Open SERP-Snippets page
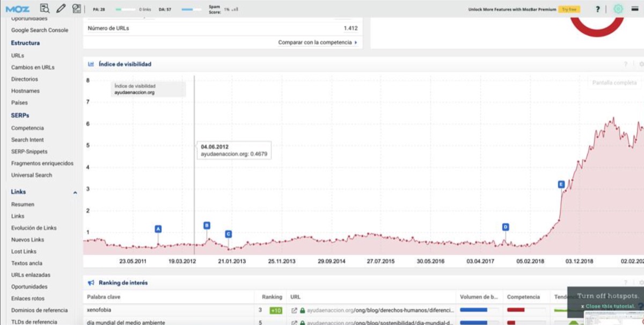Image resolution: width=644 pixels, height=325 pixels. click(29, 151)
